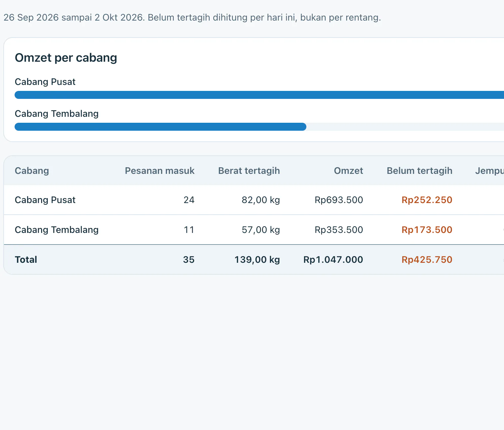The height and width of the screenshot is (430, 504).
Task: Select the "Pesanan masuk" column header
Action: 159,171
